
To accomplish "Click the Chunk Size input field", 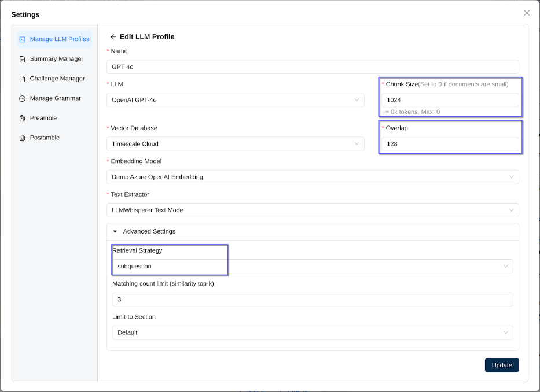I will 450,100.
